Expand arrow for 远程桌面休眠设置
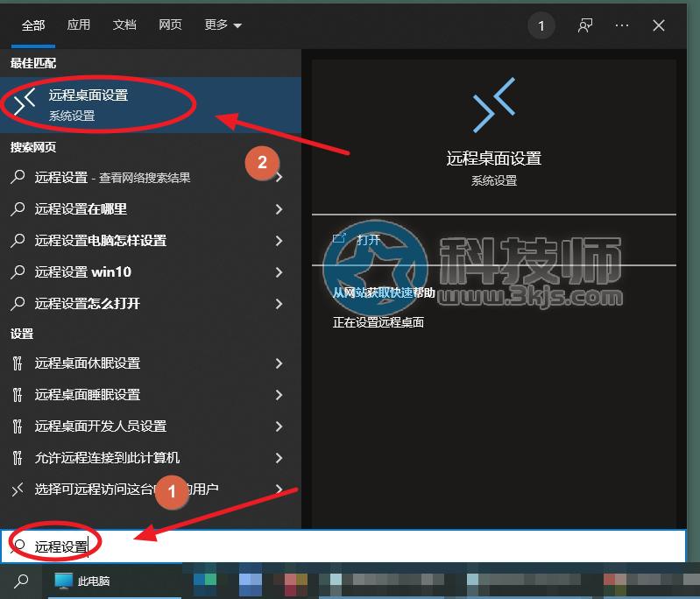Viewport: 700px width, 599px height. 279,363
